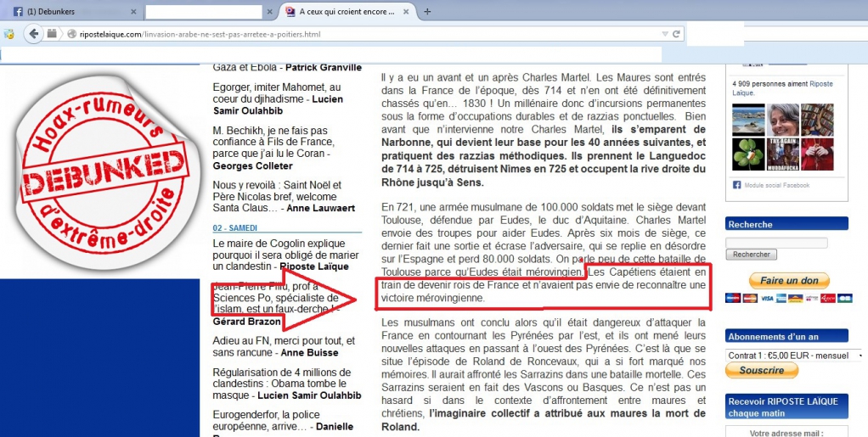Click the Souscrire subscribe button
Screen dimensions: 868x437
(762, 370)
